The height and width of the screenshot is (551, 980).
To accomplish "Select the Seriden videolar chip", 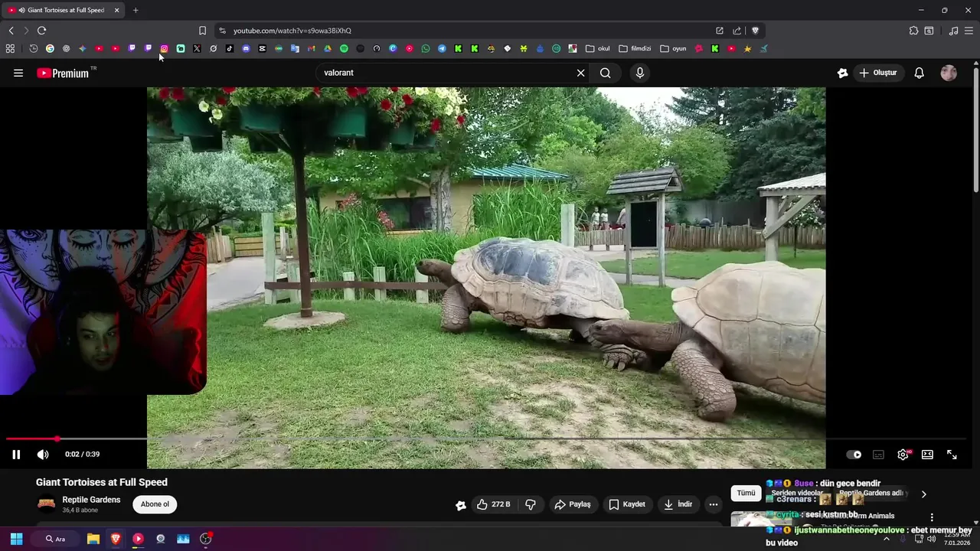I will coord(797,494).
